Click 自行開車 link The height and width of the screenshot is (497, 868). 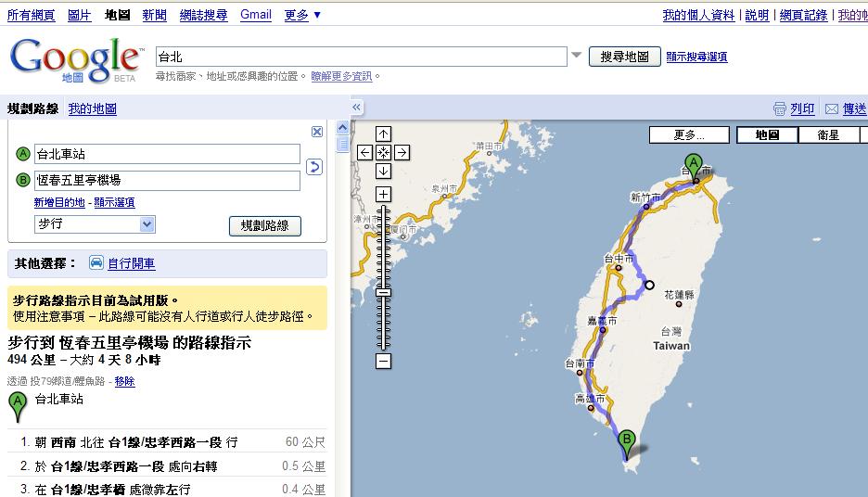(131, 263)
